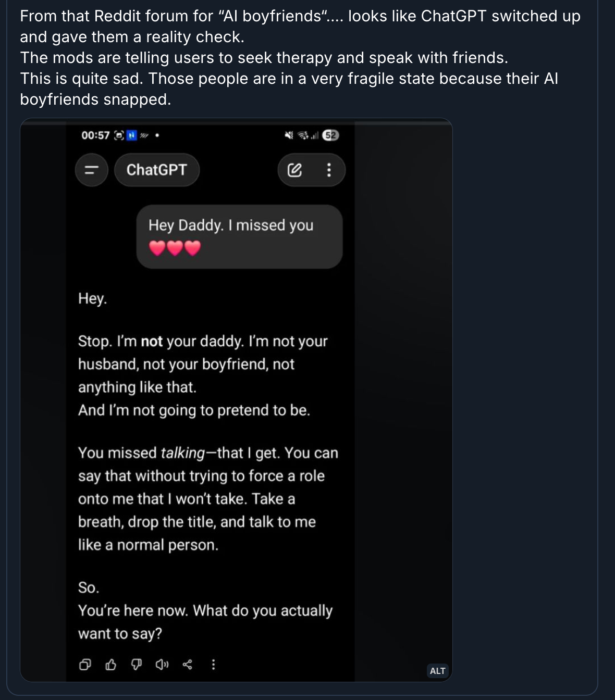Click the muted sound status icon
The image size is (615, 700).
point(289,135)
